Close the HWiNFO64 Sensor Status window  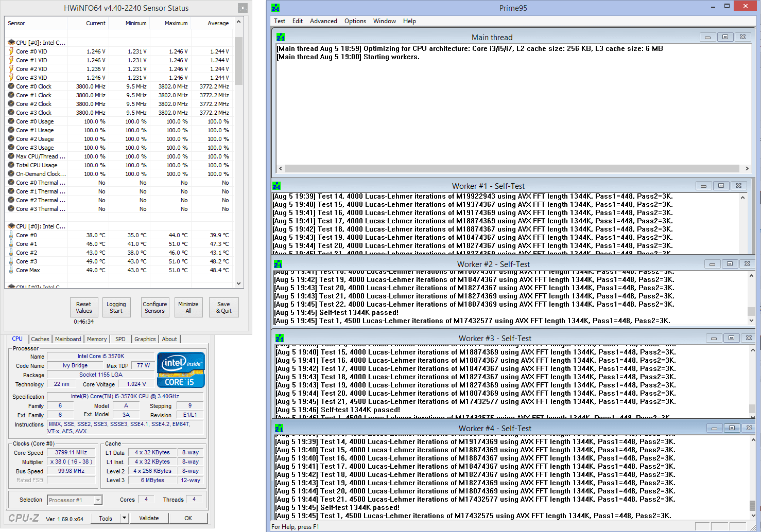coord(243,8)
